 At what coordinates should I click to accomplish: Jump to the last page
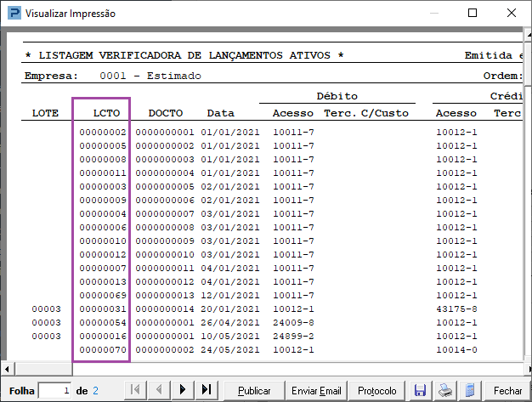[206, 390]
